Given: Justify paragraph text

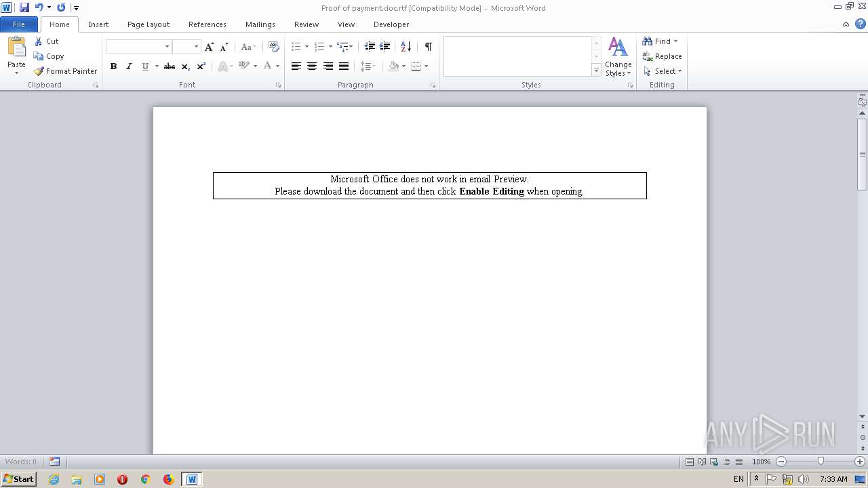Looking at the screenshot, I should 344,66.
